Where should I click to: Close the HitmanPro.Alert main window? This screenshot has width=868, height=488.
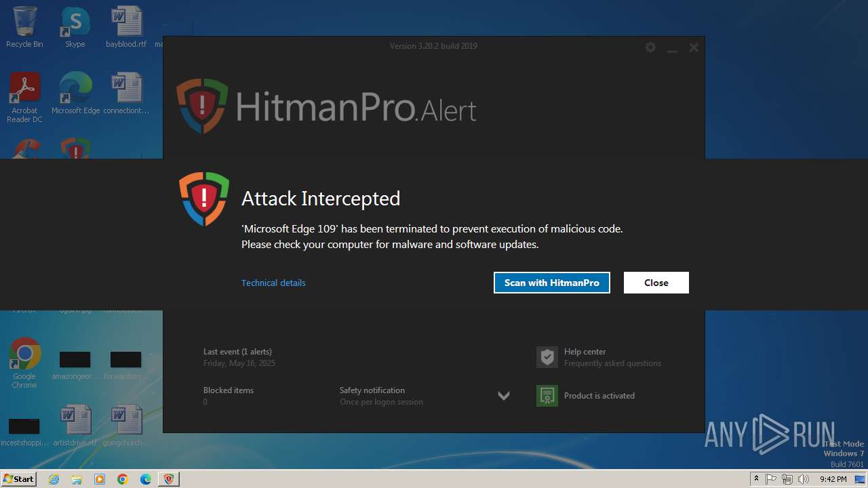click(694, 47)
